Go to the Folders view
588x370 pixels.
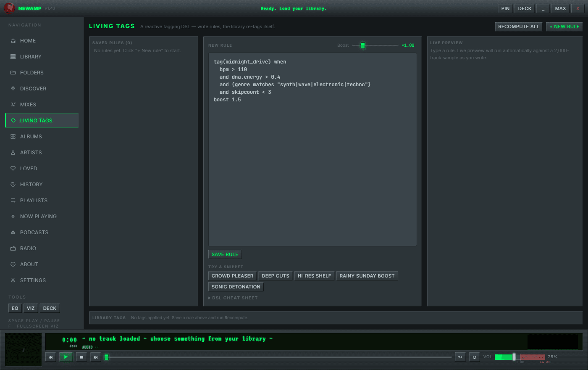pyautogui.click(x=42, y=73)
